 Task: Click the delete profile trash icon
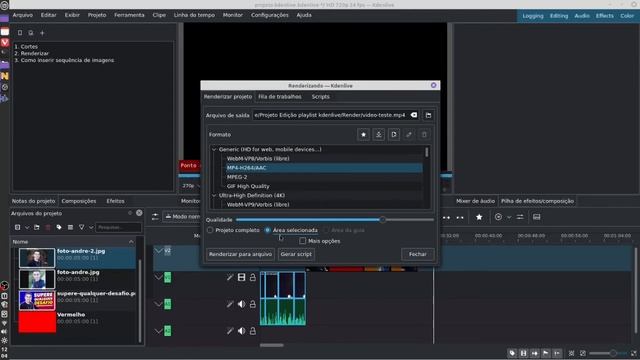[x=424, y=134]
